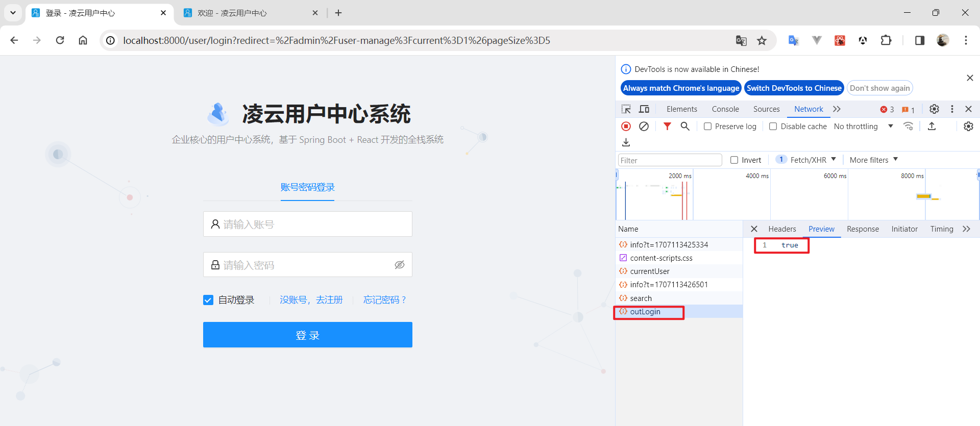
Task: Click the 登录 login button
Action: tap(307, 335)
